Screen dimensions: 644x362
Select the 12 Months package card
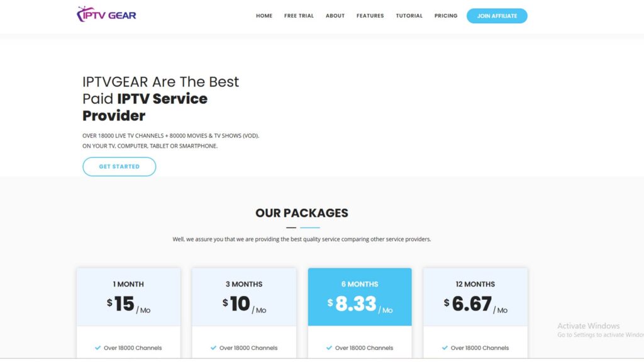pyautogui.click(x=475, y=297)
